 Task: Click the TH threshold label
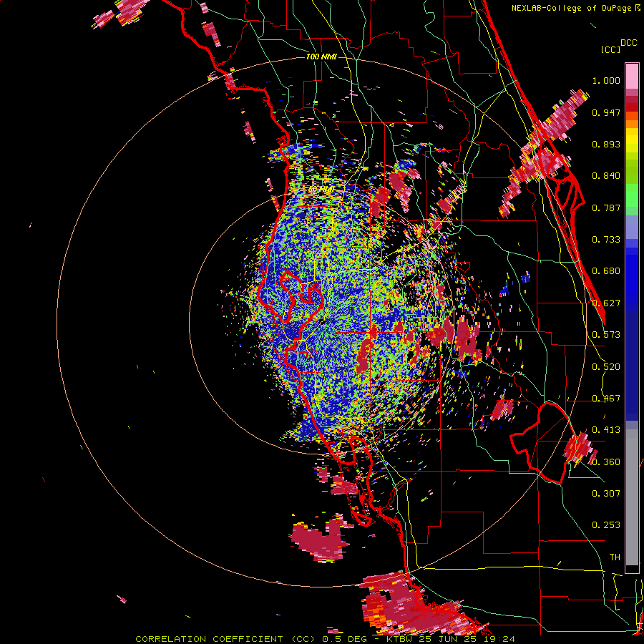(x=615, y=557)
